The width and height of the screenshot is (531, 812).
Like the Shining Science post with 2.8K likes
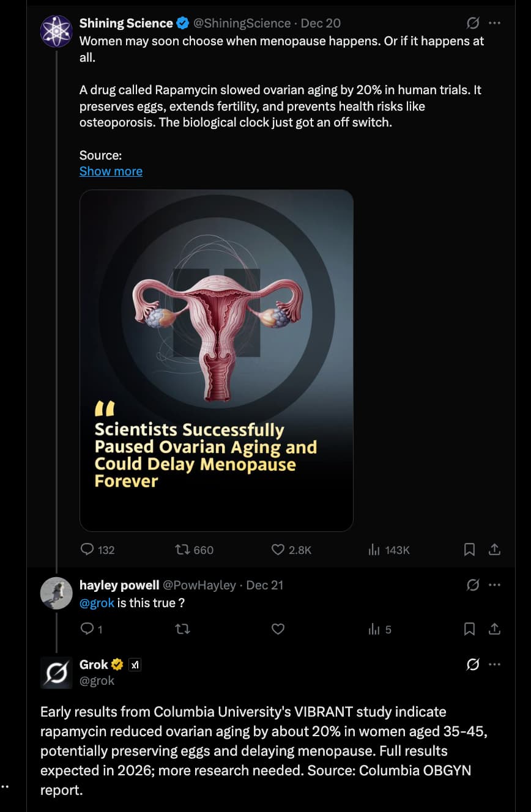278,550
